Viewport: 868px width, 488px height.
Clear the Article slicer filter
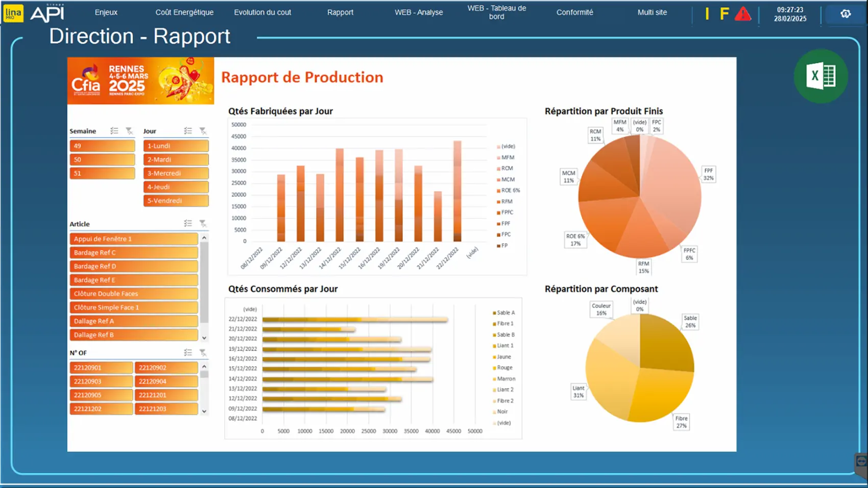coord(203,224)
